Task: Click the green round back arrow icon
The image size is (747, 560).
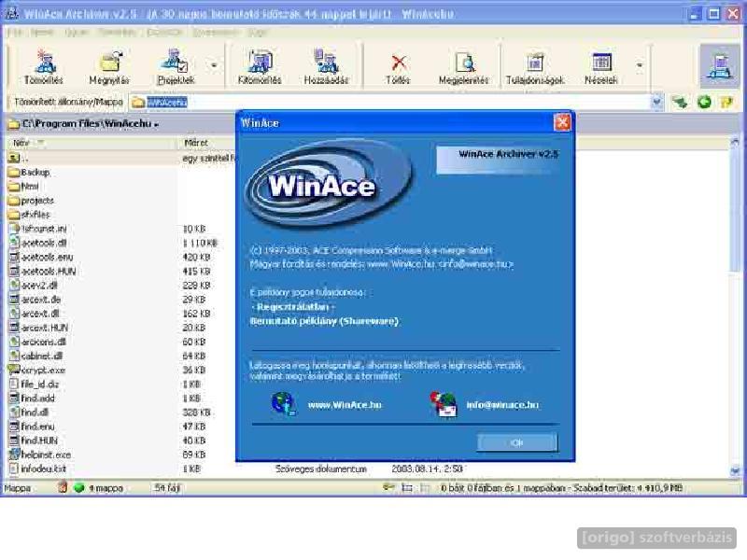Action: [704, 102]
